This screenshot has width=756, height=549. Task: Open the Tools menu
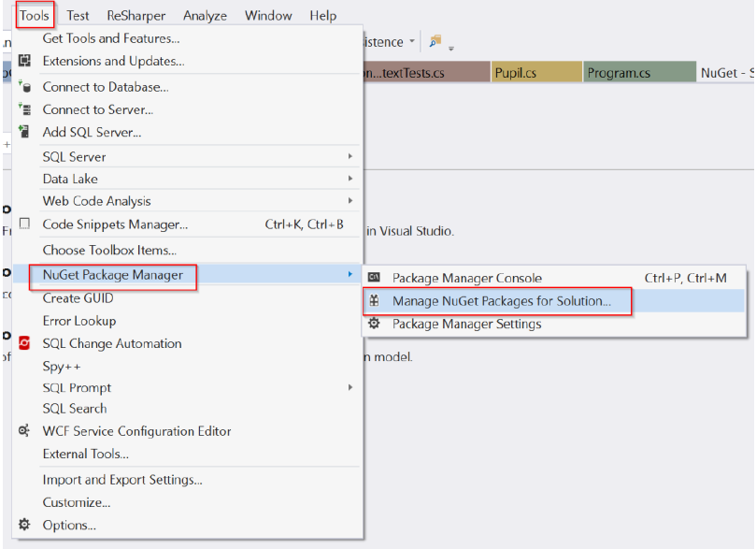[x=35, y=16]
